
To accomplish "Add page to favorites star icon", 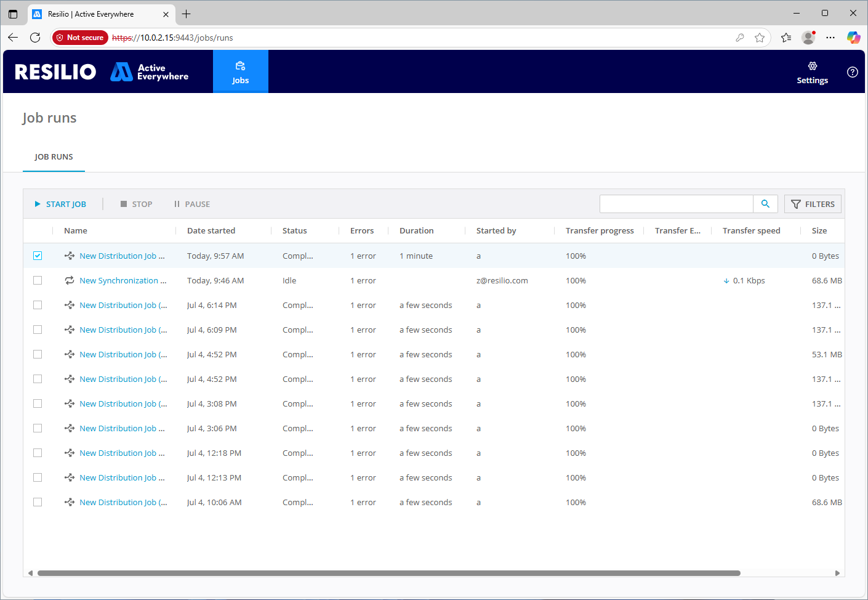I will (760, 38).
